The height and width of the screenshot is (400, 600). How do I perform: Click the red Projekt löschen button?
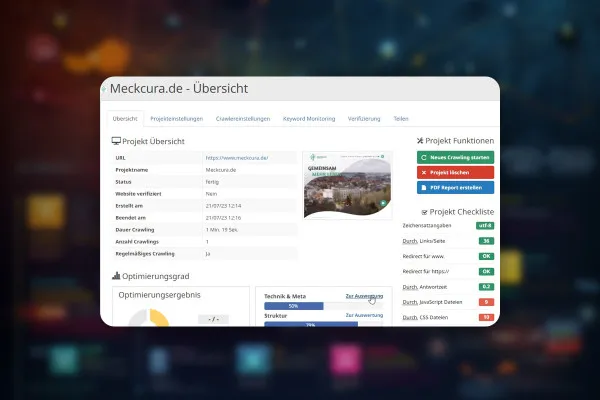coord(455,173)
